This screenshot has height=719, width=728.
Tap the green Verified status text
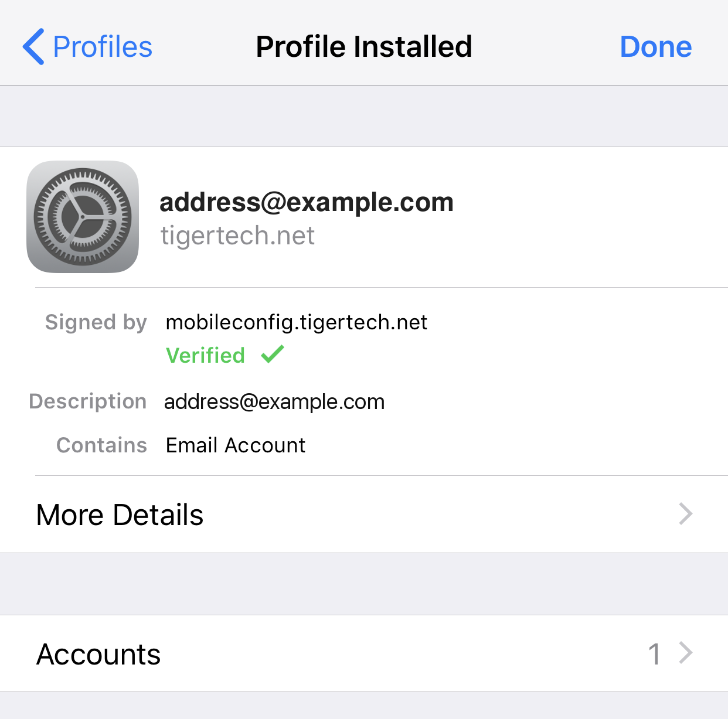pyautogui.click(x=205, y=356)
